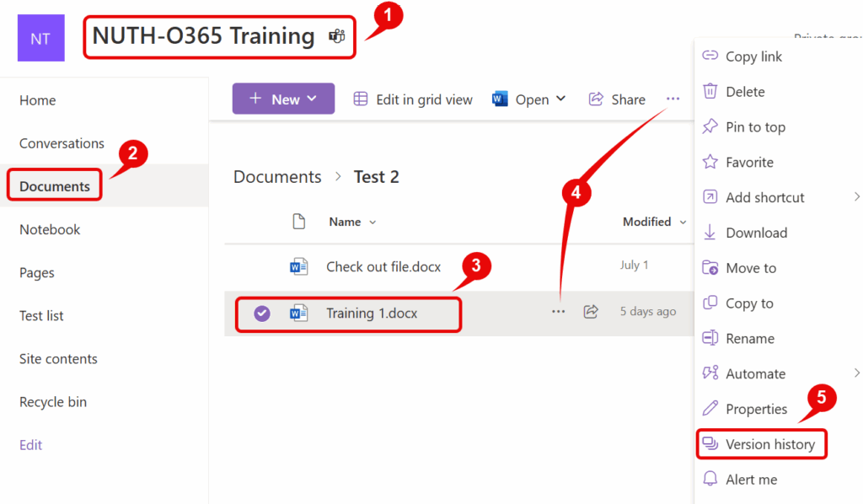The width and height of the screenshot is (863, 504).
Task: Click Edit in grid view
Action: [413, 99]
